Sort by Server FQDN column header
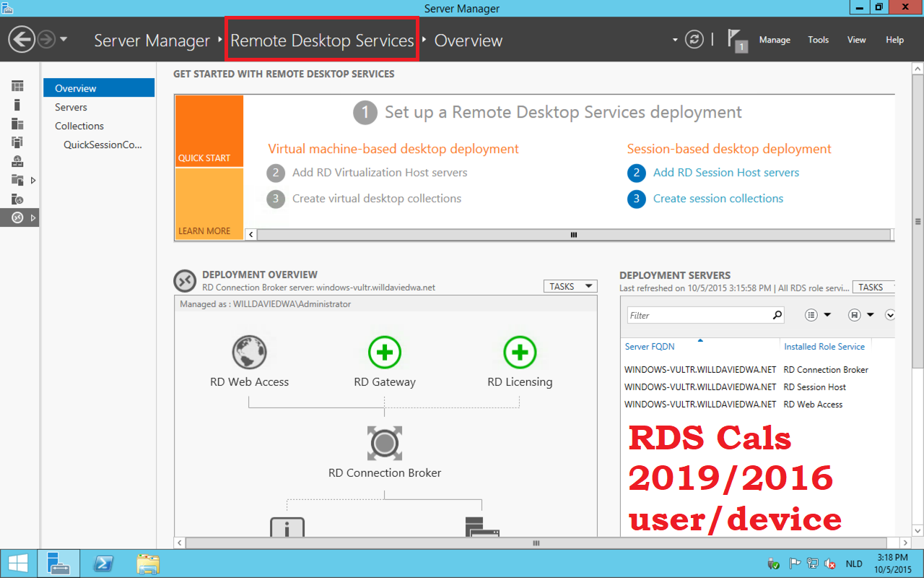Viewport: 924px width, 578px height. tap(650, 347)
